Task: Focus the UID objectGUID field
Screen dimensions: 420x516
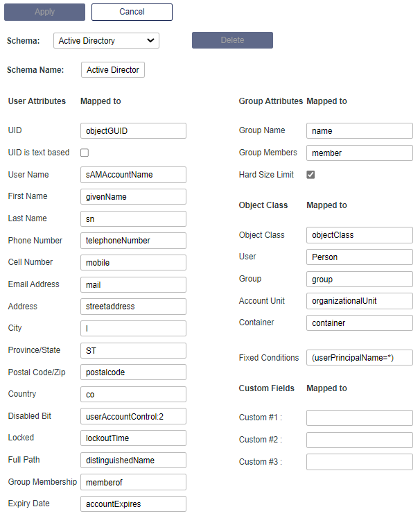Action: point(133,130)
